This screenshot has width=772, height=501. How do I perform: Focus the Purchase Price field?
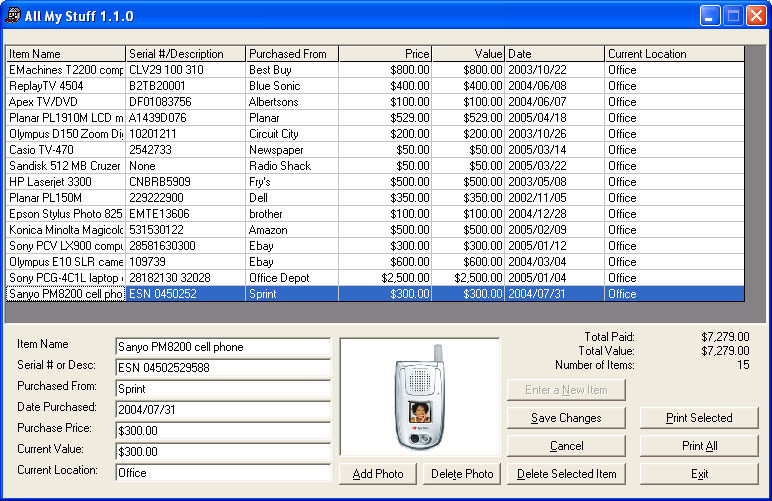coord(223,431)
